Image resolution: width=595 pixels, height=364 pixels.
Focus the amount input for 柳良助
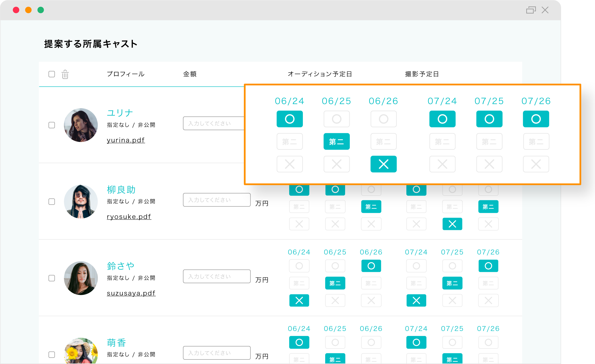(x=217, y=200)
